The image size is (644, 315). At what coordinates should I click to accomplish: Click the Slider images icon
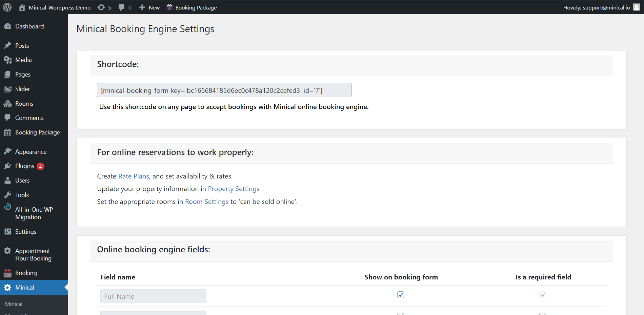(7, 89)
